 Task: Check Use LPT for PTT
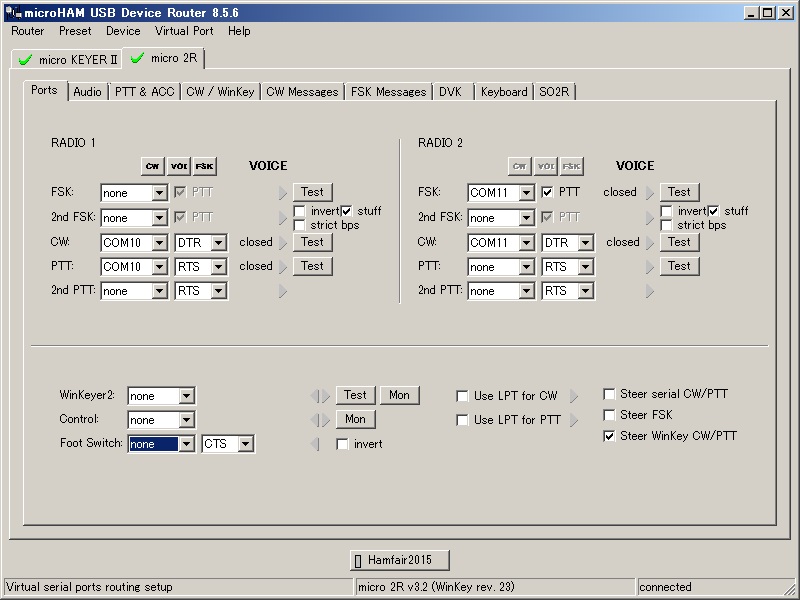click(x=462, y=420)
